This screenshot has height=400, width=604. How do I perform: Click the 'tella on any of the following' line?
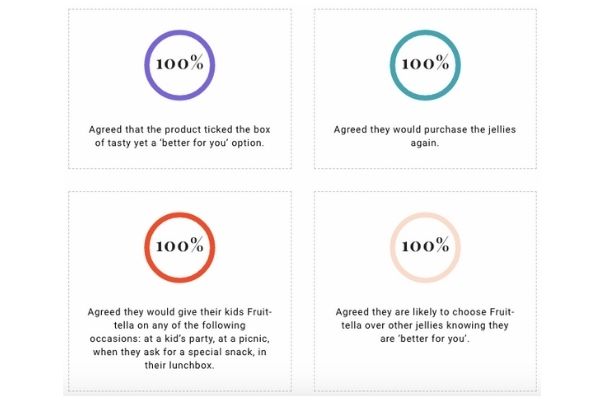tap(180, 325)
